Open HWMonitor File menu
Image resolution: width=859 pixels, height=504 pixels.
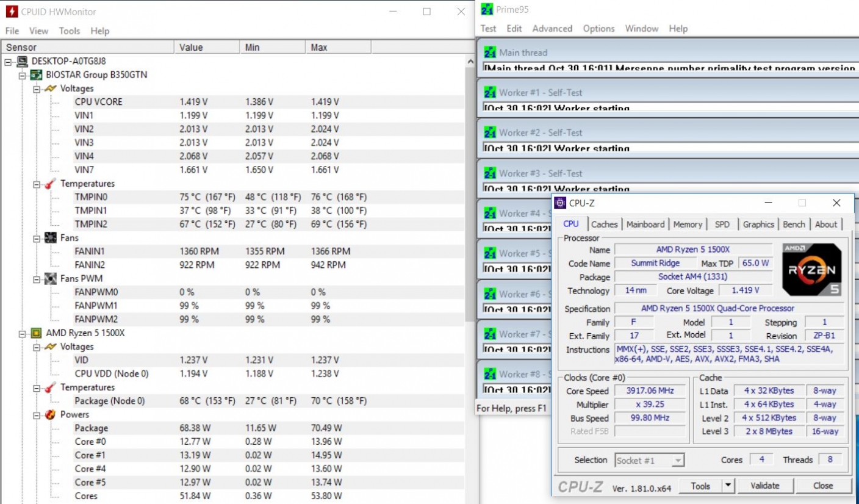click(12, 31)
